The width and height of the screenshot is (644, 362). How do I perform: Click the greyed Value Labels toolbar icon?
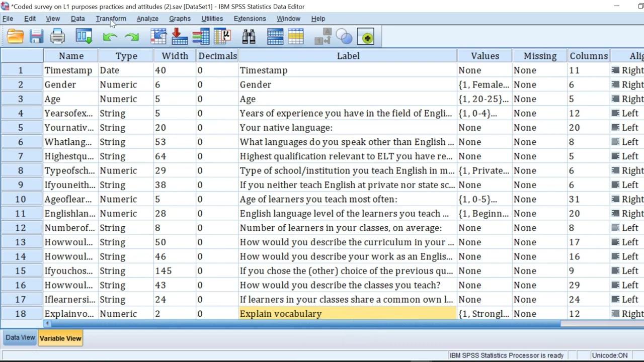click(323, 37)
